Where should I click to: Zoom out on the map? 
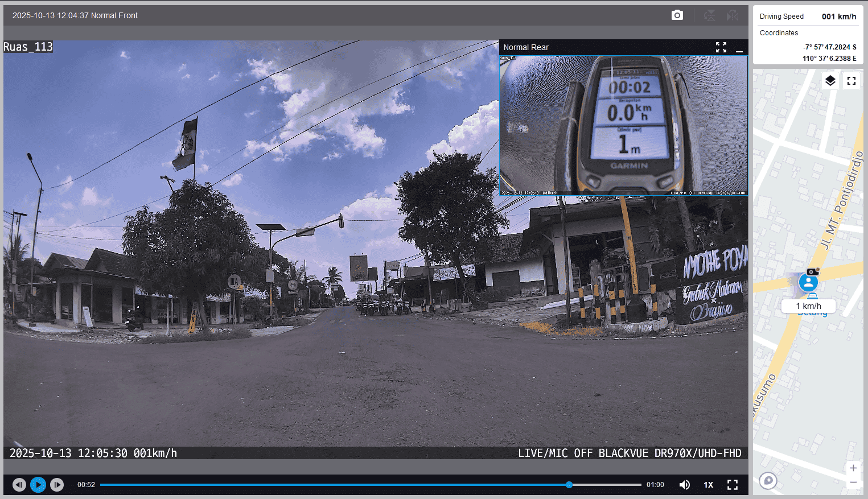click(x=853, y=482)
